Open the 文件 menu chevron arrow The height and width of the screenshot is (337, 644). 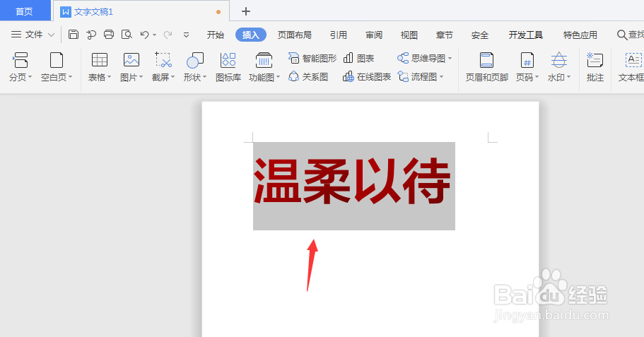pos(52,35)
